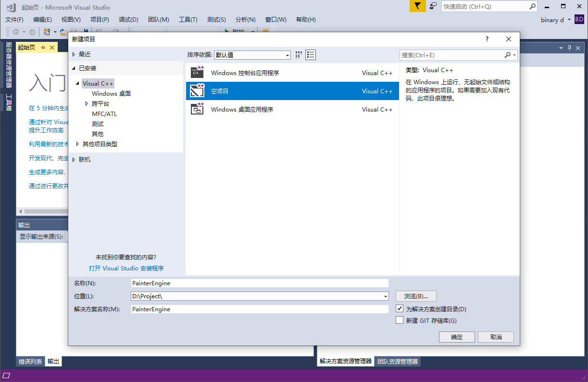
Task: Open the sort by dropdown
Action: pos(252,55)
